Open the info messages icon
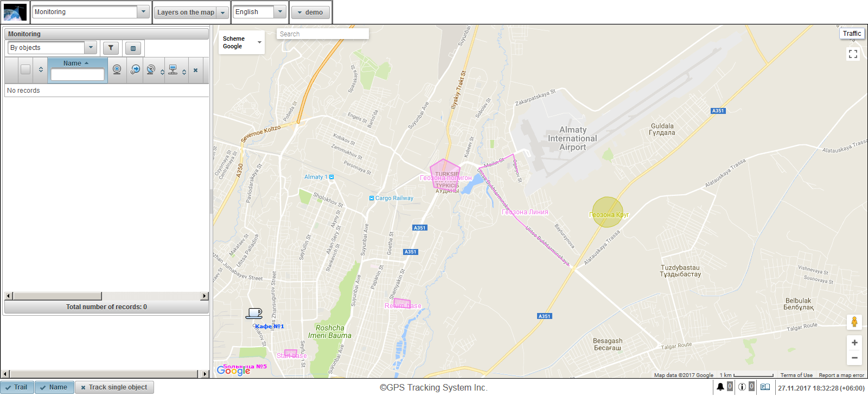Viewport: 868px width, 396px height. 742,387
